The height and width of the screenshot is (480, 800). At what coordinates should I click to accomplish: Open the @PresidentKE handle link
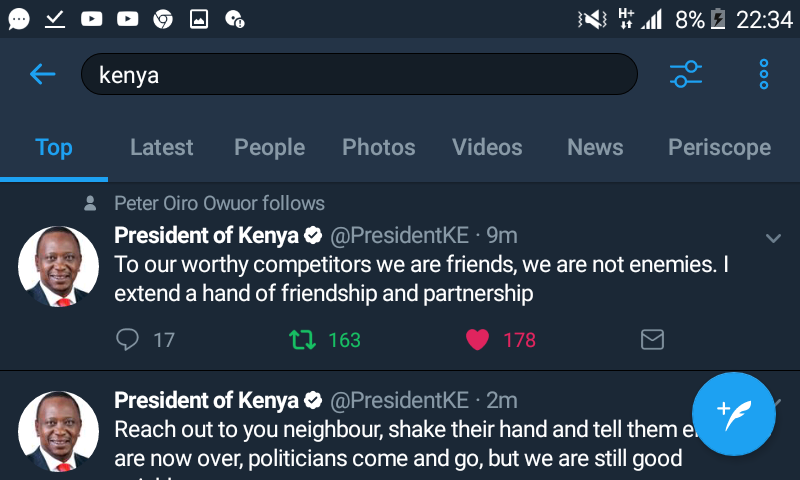click(x=399, y=236)
